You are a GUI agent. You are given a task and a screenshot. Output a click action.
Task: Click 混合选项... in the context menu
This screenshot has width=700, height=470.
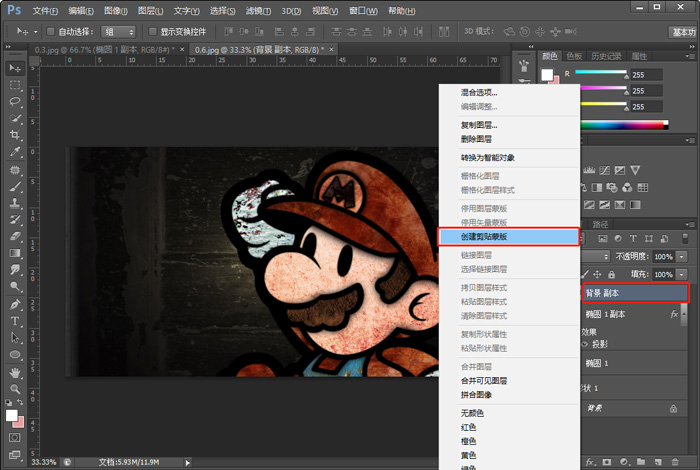pos(479,93)
